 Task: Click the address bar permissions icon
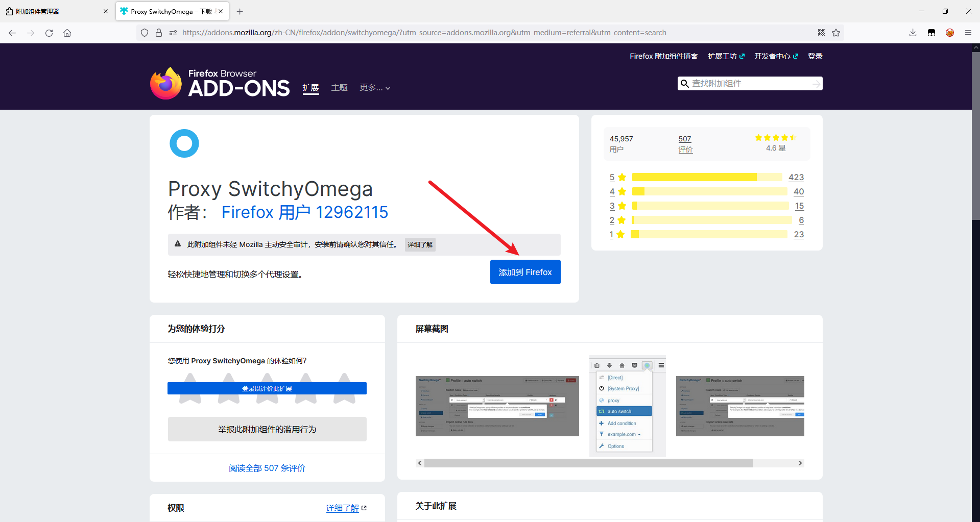pyautogui.click(x=173, y=33)
